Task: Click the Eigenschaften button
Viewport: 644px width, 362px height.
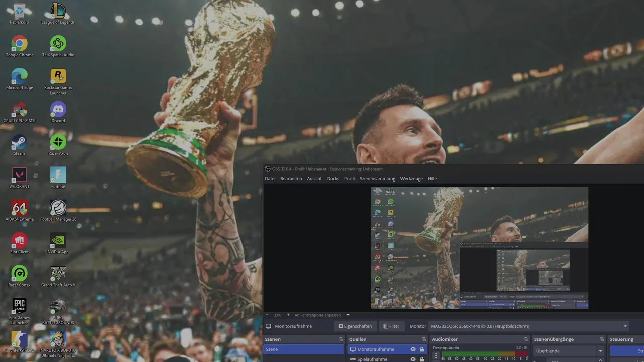Action: [355, 326]
